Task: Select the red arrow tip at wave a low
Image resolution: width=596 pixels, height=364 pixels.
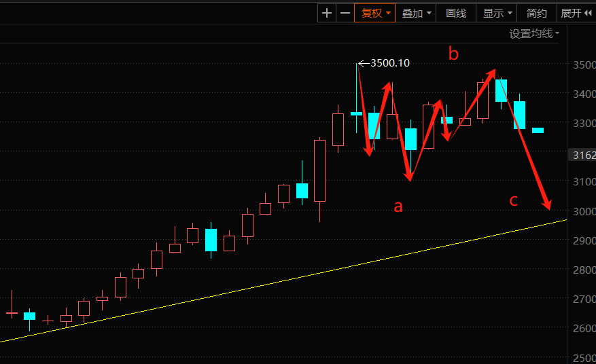Action: coord(409,177)
